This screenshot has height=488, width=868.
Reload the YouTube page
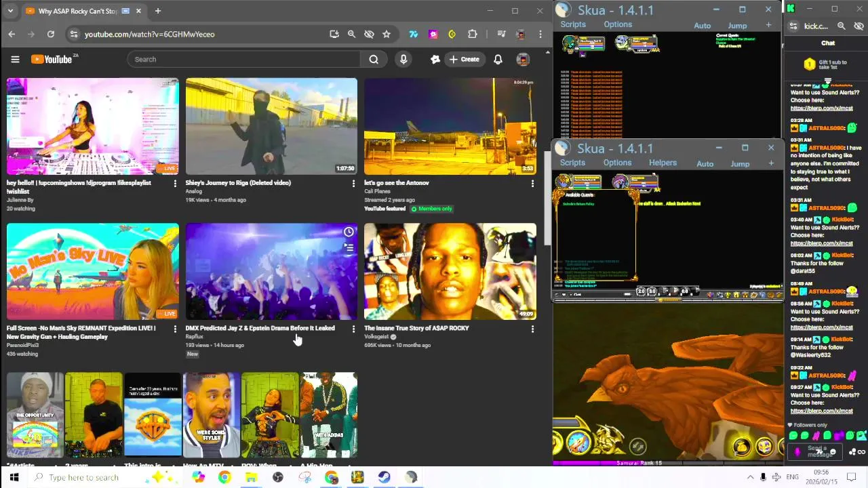51,34
